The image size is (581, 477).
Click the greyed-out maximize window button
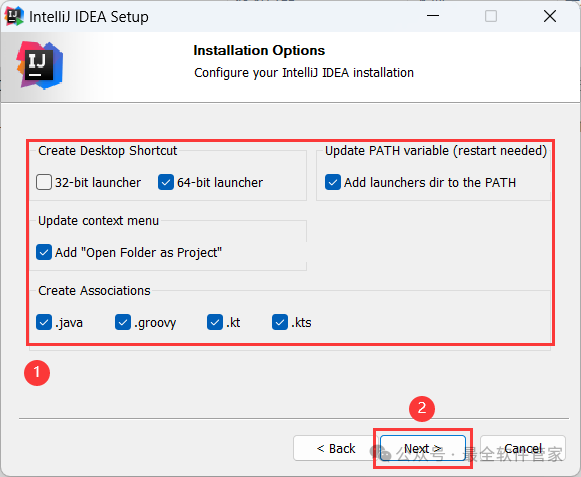click(491, 16)
